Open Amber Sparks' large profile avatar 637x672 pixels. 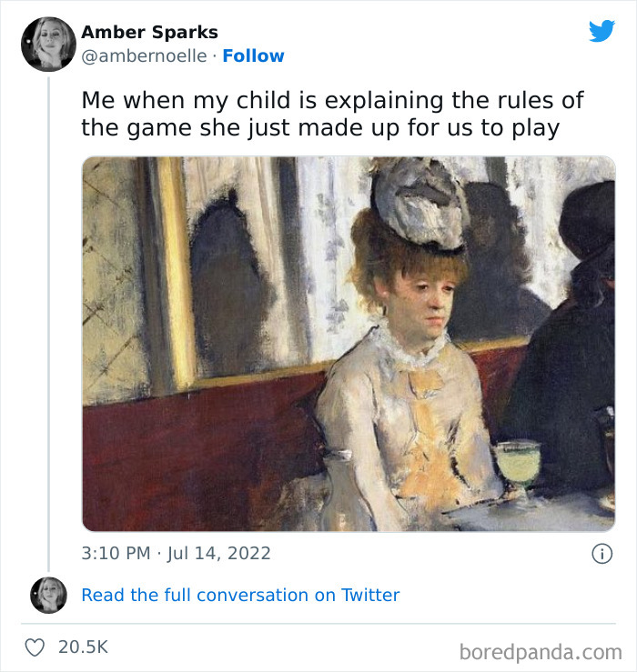tap(48, 43)
